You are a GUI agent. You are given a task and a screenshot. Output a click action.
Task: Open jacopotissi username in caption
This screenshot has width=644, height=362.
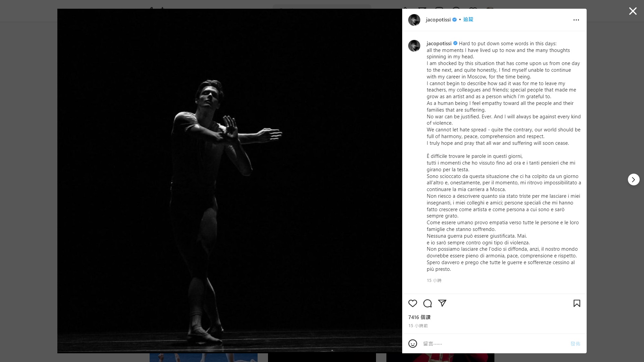click(x=439, y=44)
